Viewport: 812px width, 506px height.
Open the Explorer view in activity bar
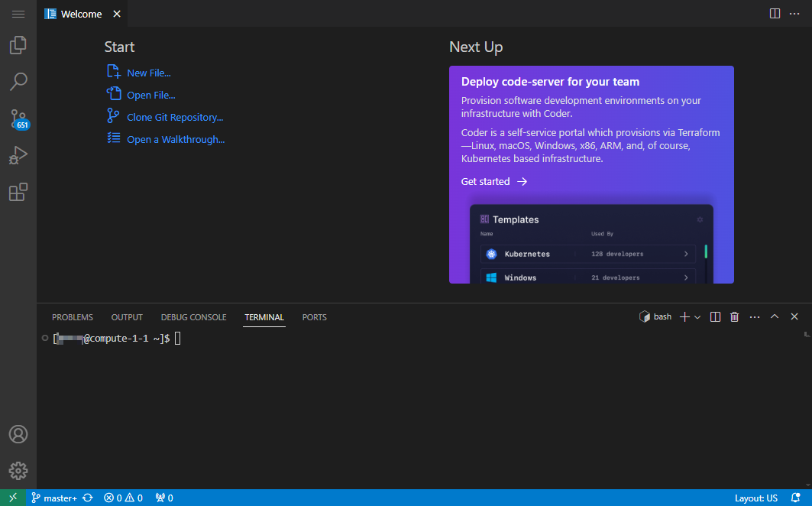point(18,45)
